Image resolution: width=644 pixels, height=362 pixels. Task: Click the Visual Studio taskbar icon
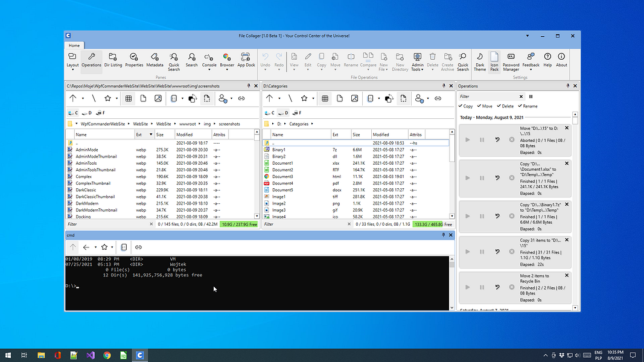[x=91, y=355]
